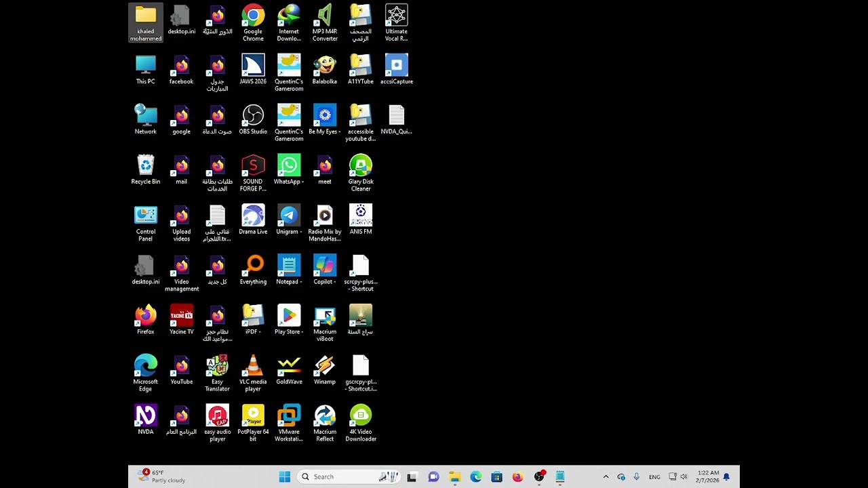Open the weather widget showing 65°F
868x488 pixels.
click(161, 476)
